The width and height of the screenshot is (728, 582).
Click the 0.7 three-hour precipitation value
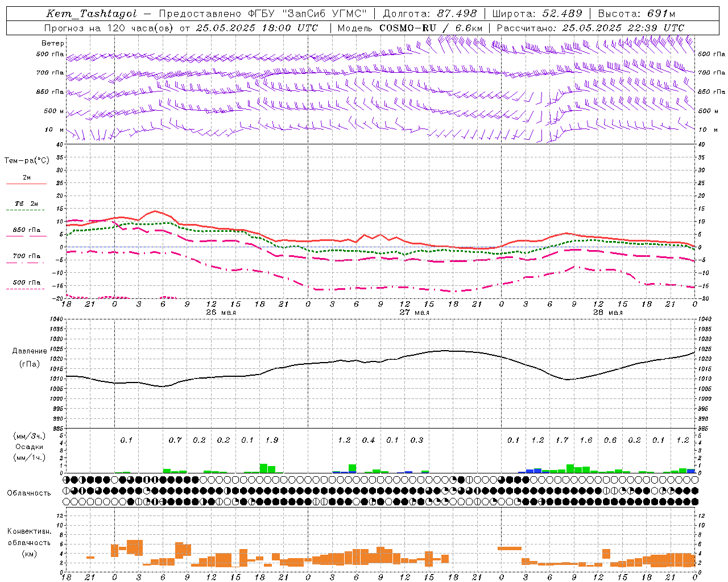(175, 440)
